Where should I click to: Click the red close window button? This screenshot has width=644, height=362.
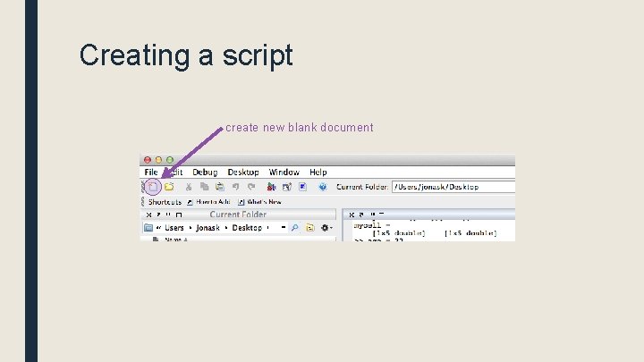coord(148,160)
